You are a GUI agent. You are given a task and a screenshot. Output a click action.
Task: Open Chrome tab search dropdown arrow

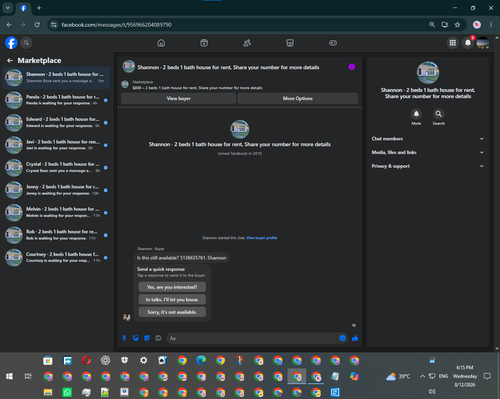8,8
